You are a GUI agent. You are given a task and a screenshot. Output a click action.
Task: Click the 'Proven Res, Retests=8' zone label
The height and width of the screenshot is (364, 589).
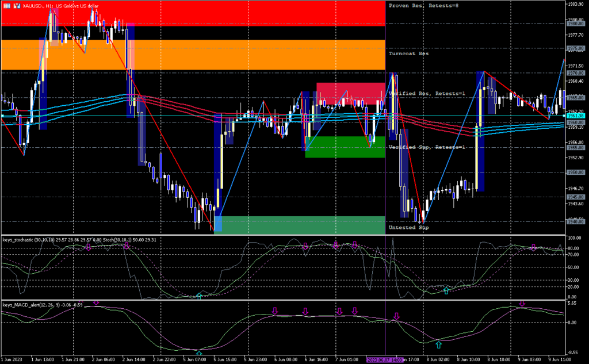(x=423, y=6)
